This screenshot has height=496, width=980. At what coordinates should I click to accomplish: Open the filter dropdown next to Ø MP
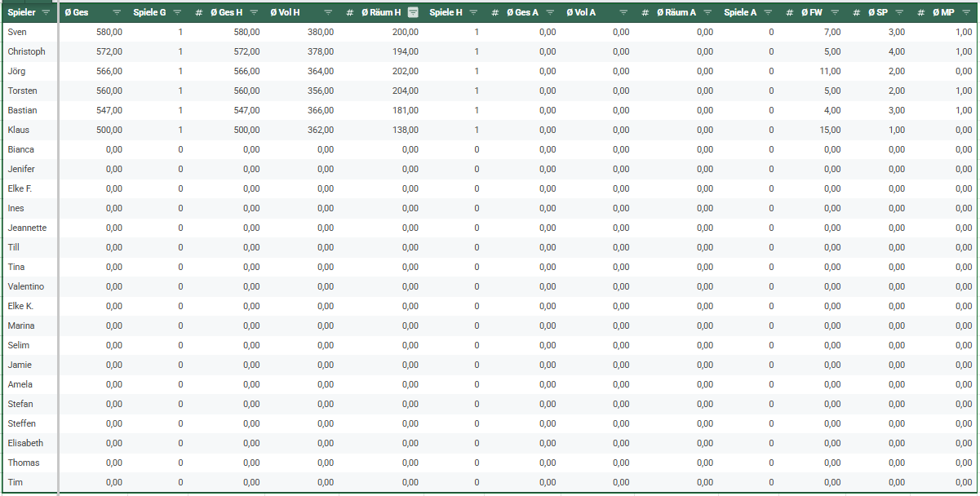coord(965,12)
